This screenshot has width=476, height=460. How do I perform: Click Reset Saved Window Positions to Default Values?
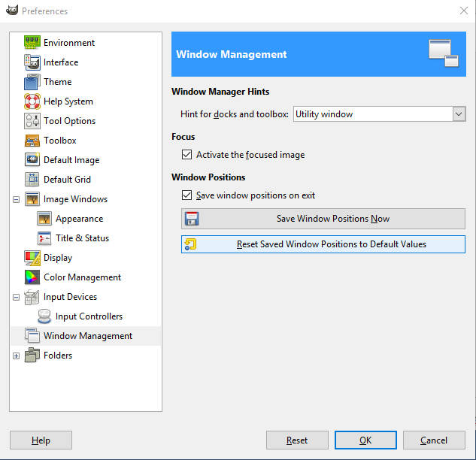point(323,244)
